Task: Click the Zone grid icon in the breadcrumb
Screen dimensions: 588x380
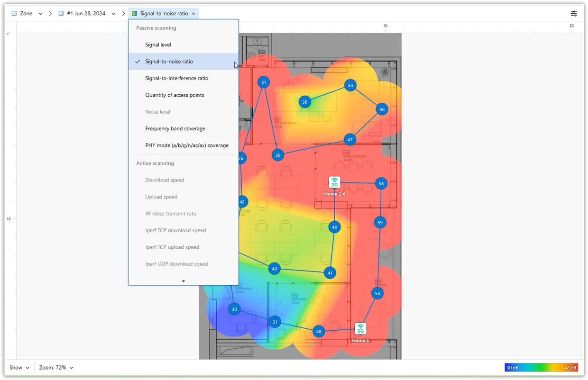Action: coord(13,13)
